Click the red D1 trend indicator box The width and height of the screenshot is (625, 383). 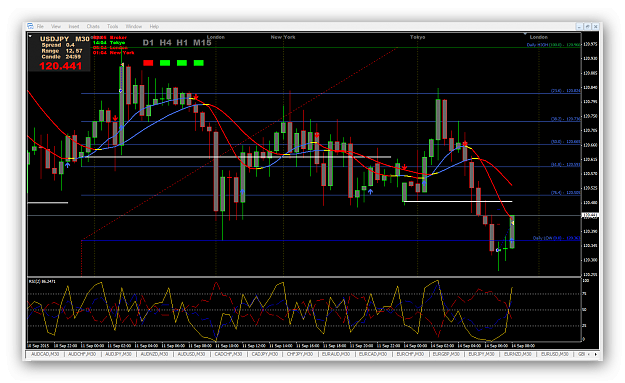point(148,63)
